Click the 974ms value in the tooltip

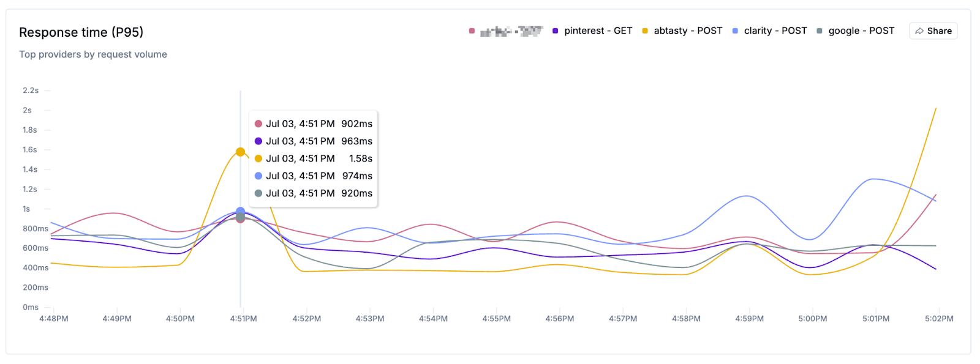tap(357, 176)
